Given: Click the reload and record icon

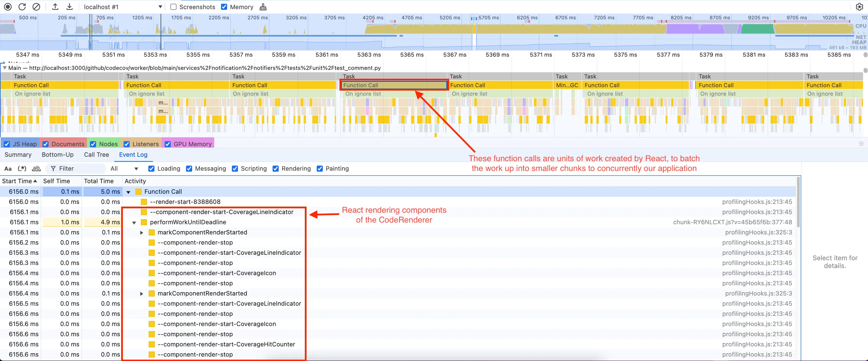Looking at the screenshot, I should [x=22, y=7].
